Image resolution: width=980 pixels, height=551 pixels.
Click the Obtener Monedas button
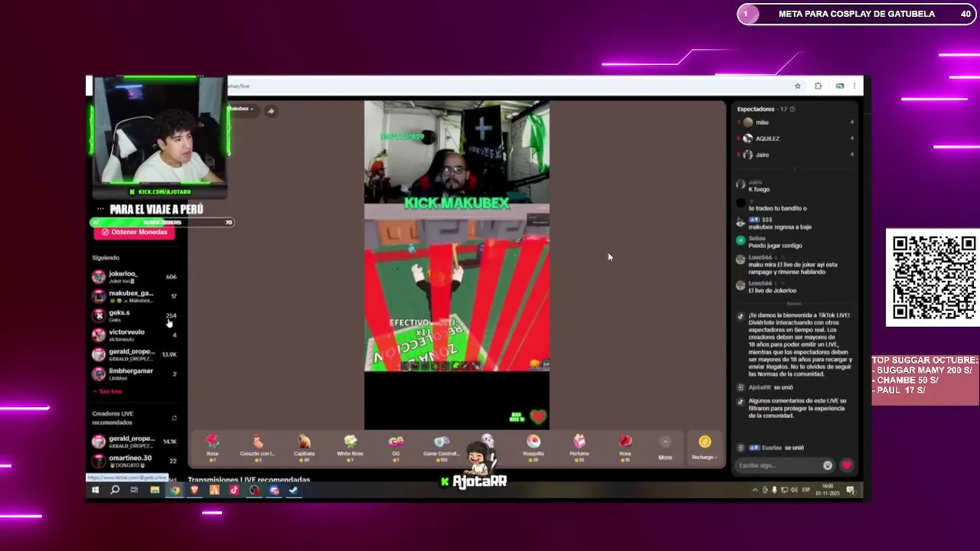135,232
